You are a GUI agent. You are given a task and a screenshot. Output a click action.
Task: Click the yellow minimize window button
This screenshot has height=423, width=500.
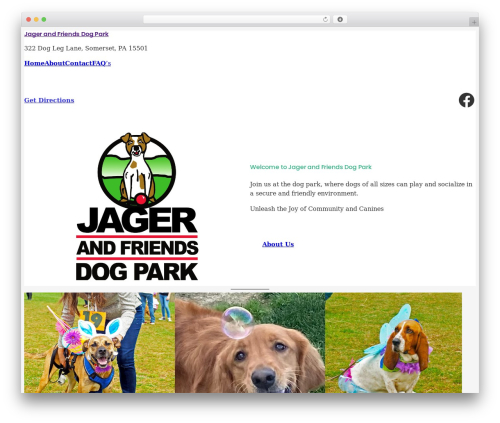click(x=36, y=20)
